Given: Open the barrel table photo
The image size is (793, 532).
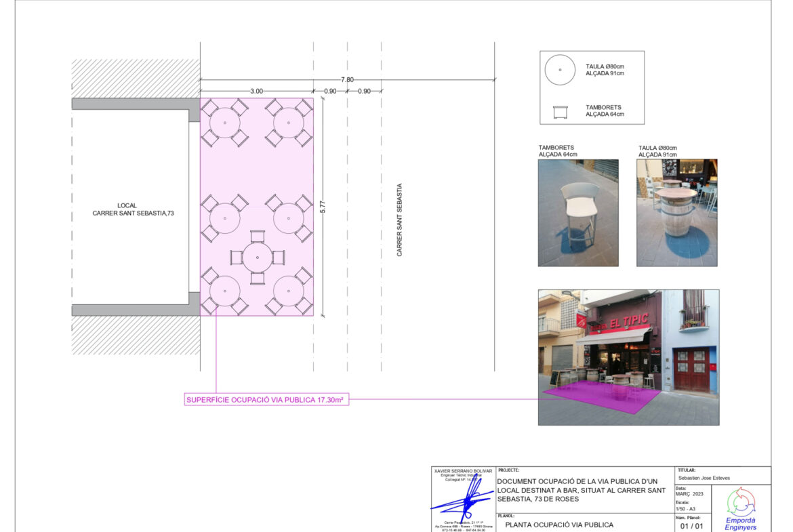Looking at the screenshot, I should click(x=676, y=212).
